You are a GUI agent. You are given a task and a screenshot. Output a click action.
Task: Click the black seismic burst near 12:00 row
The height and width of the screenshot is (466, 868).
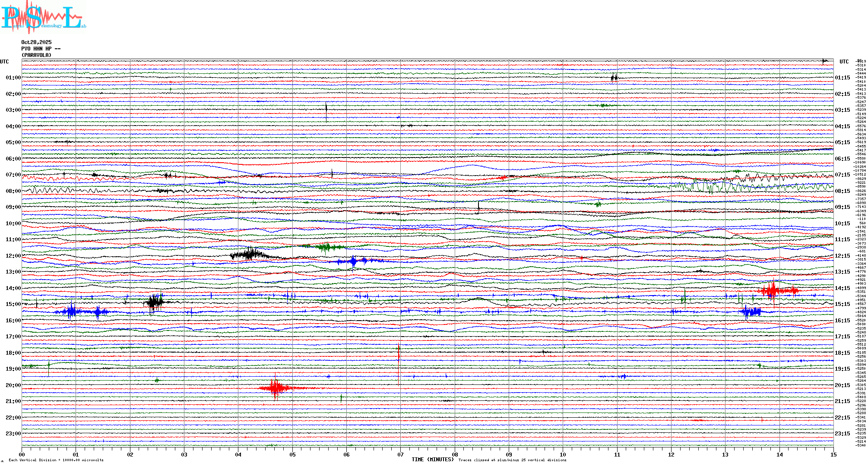250,254
